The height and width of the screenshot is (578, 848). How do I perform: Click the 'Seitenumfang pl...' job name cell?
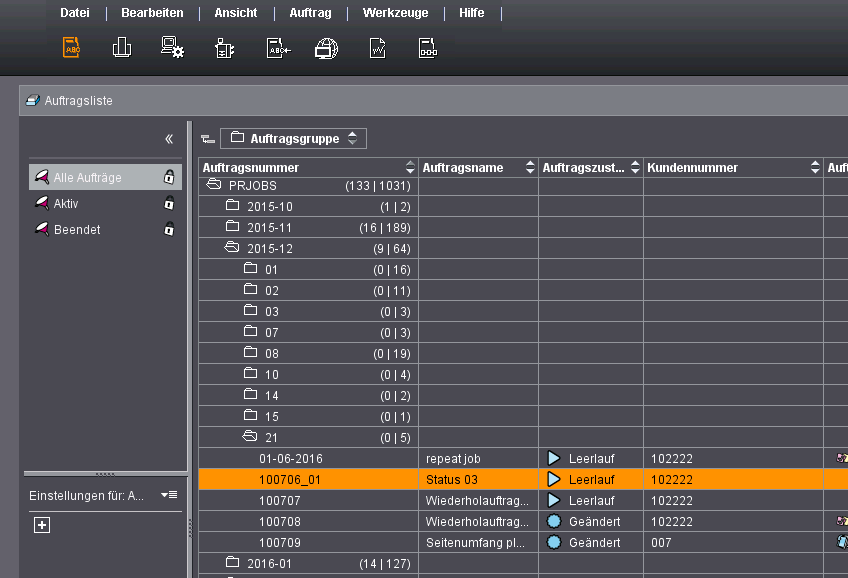coord(478,543)
